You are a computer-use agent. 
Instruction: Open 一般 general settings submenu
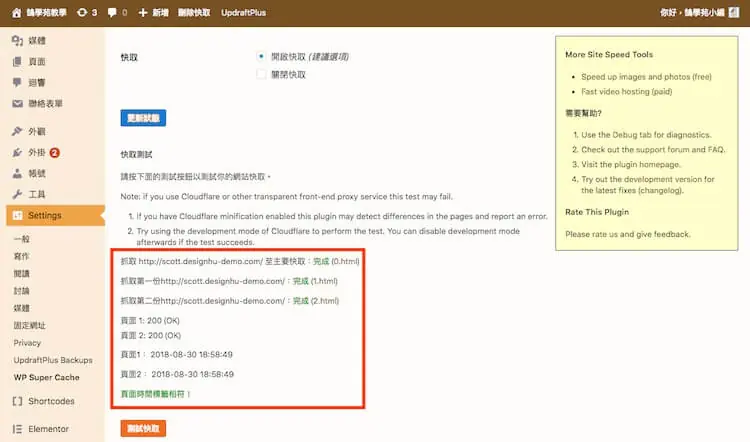[x=22, y=239]
